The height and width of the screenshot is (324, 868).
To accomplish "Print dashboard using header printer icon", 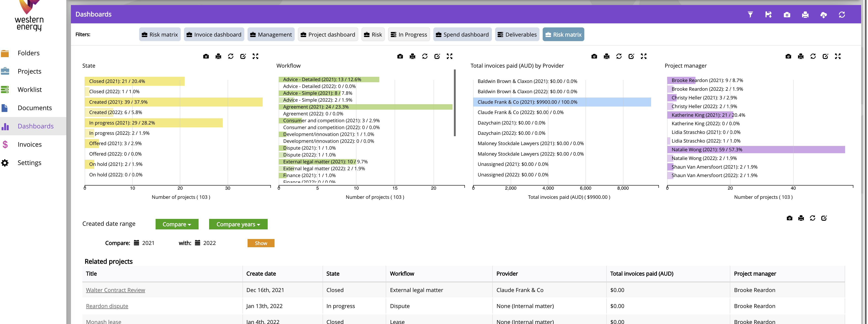I will pos(805,14).
